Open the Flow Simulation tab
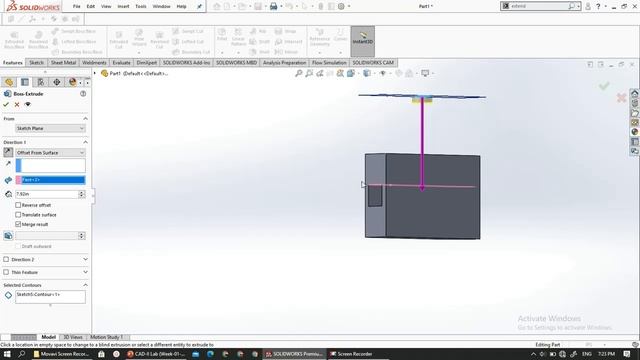 [x=329, y=62]
